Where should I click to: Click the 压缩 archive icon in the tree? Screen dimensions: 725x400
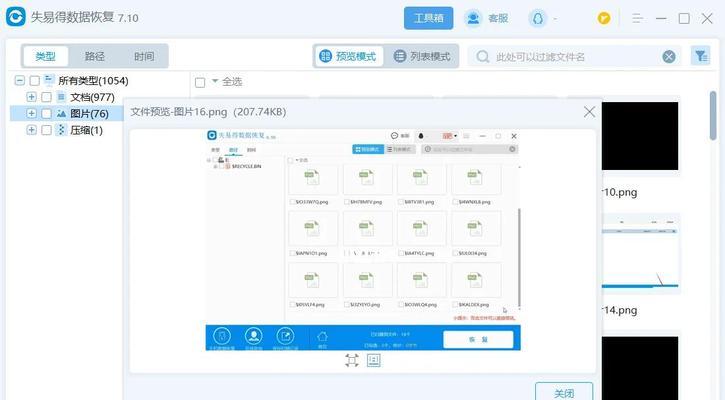[61, 130]
